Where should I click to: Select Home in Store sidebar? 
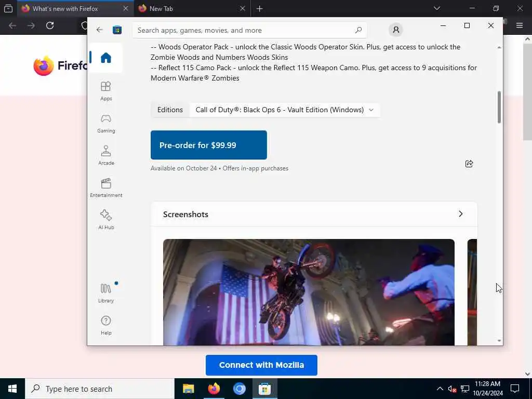coord(106,58)
